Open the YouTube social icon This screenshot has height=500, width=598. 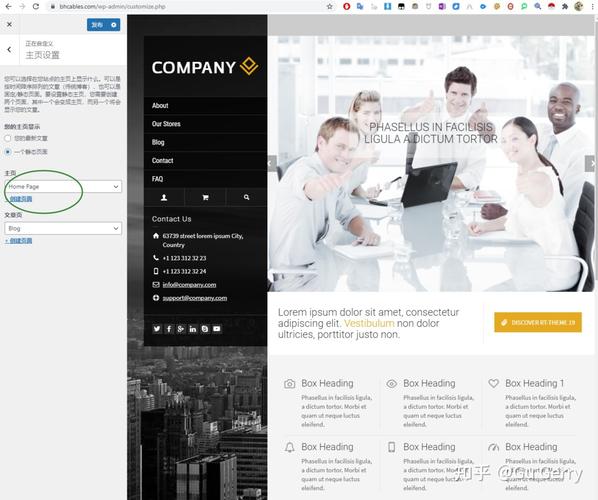pyautogui.click(x=217, y=329)
